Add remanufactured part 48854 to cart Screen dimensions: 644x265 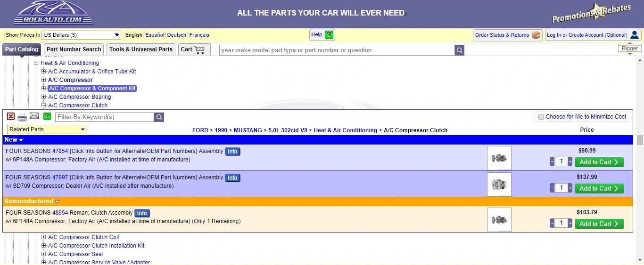coord(599,224)
